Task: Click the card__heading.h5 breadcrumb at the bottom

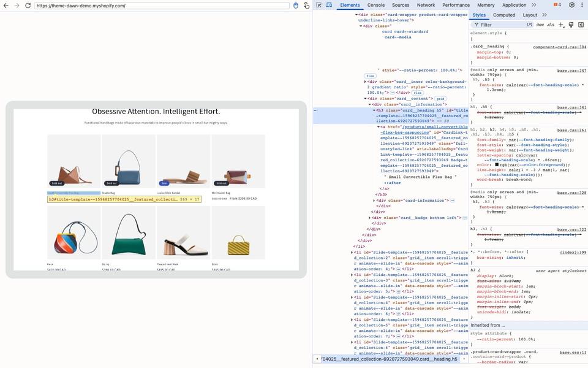Action: pyautogui.click(x=390, y=359)
